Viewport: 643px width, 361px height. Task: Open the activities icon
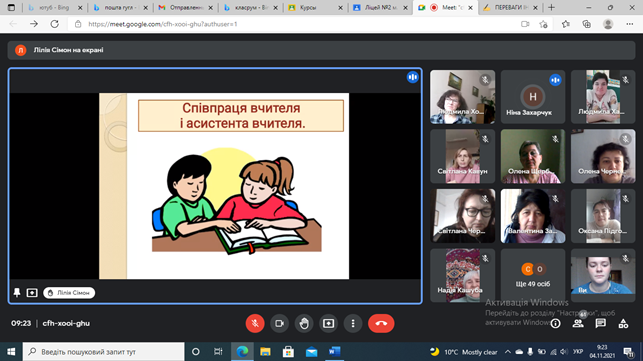pyautogui.click(x=623, y=324)
